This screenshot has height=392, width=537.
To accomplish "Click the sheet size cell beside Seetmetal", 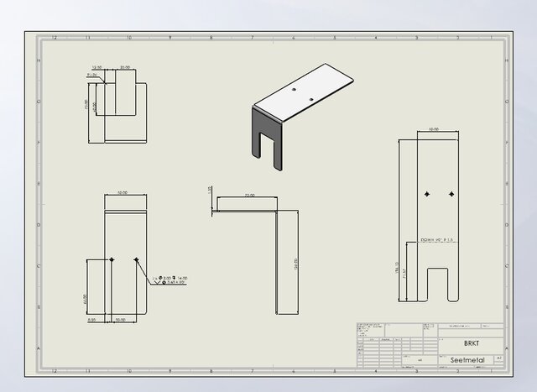I will [499, 358].
